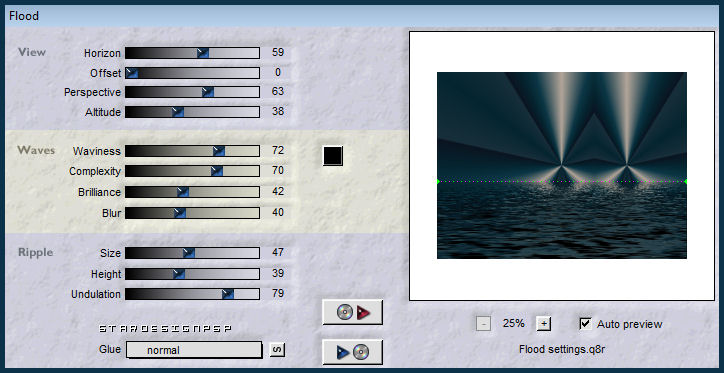This screenshot has width=724, height=373.
Task: Click the flood preview image
Action: (x=561, y=165)
